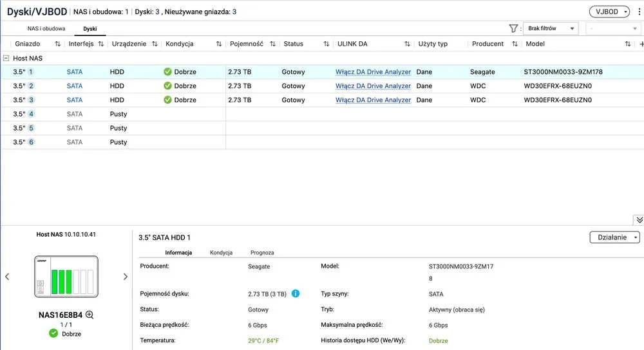This screenshot has height=350, width=644.
Task: Click the 2.73 TB (3 TB) capacity value
Action: click(267, 294)
